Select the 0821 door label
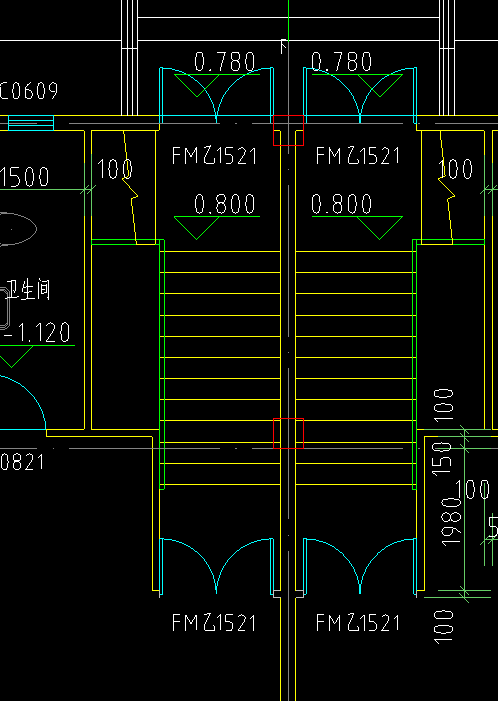 (x=22, y=462)
